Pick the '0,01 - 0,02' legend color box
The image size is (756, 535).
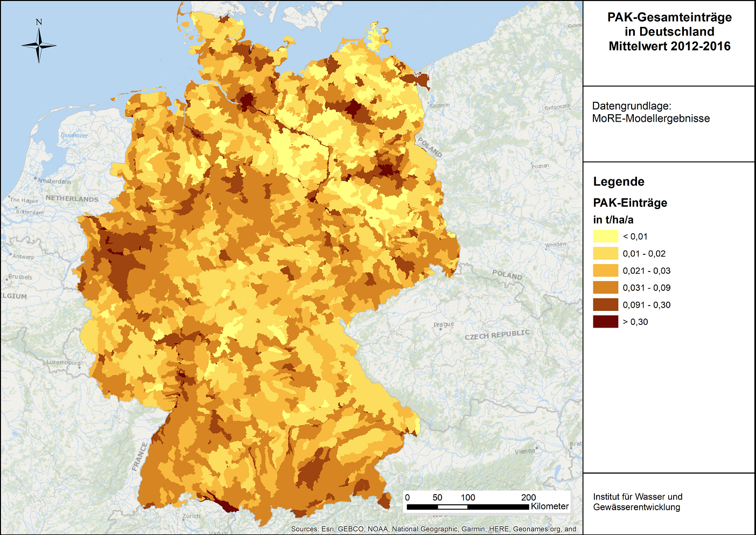tap(605, 253)
